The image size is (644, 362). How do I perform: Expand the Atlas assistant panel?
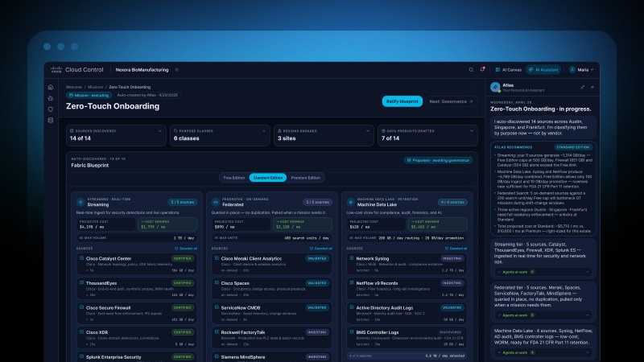[582, 87]
